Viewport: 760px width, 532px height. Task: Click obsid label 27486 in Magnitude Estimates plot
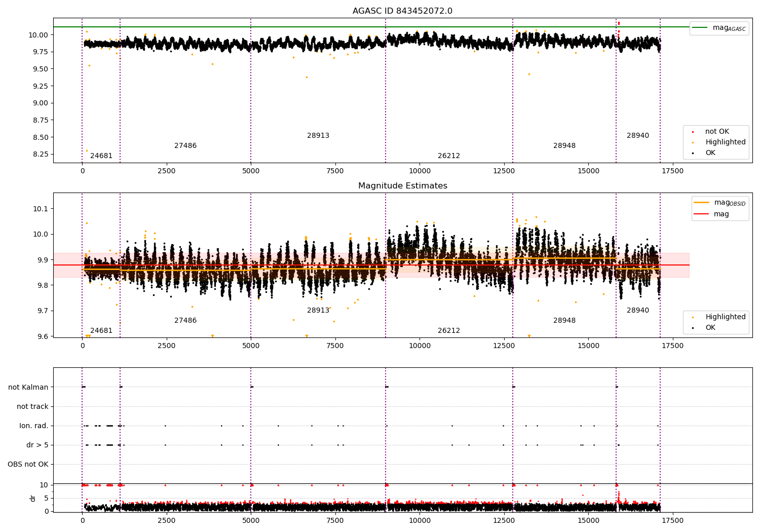click(185, 321)
